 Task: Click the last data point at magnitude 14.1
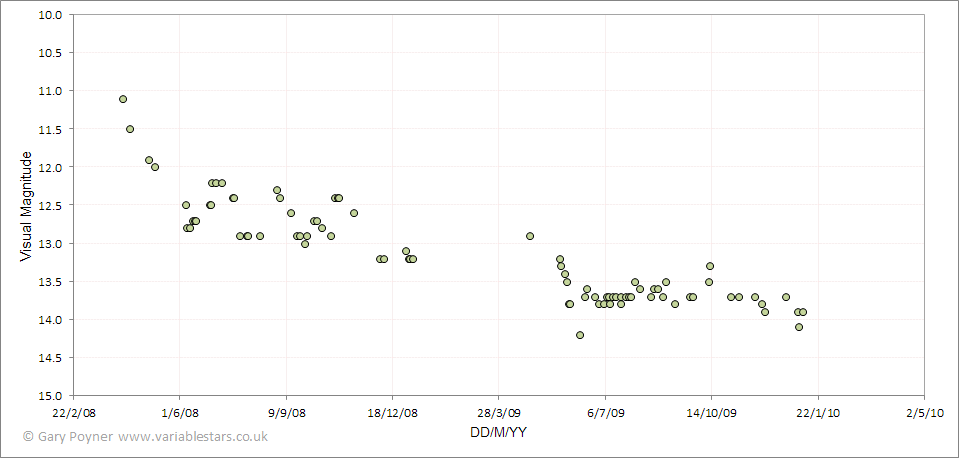(799, 327)
